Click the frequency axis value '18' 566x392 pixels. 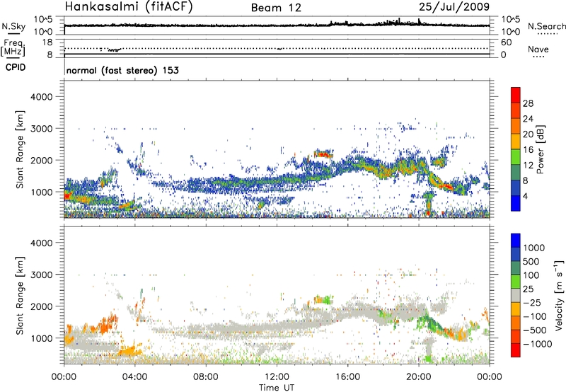(x=47, y=42)
